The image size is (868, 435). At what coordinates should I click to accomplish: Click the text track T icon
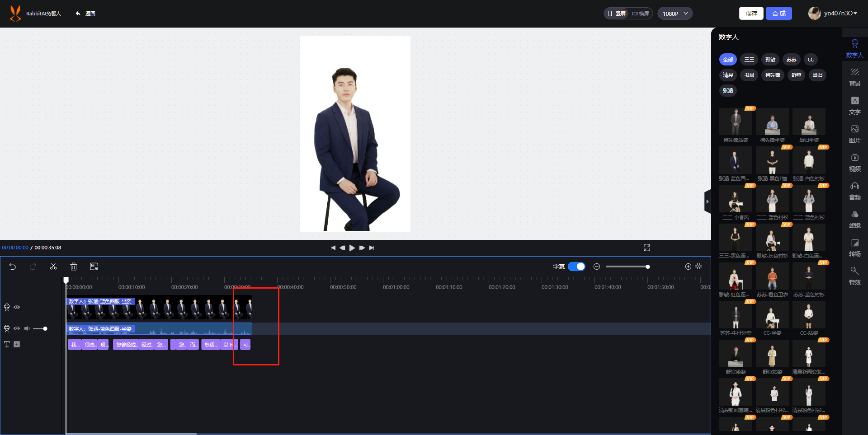[x=7, y=344]
